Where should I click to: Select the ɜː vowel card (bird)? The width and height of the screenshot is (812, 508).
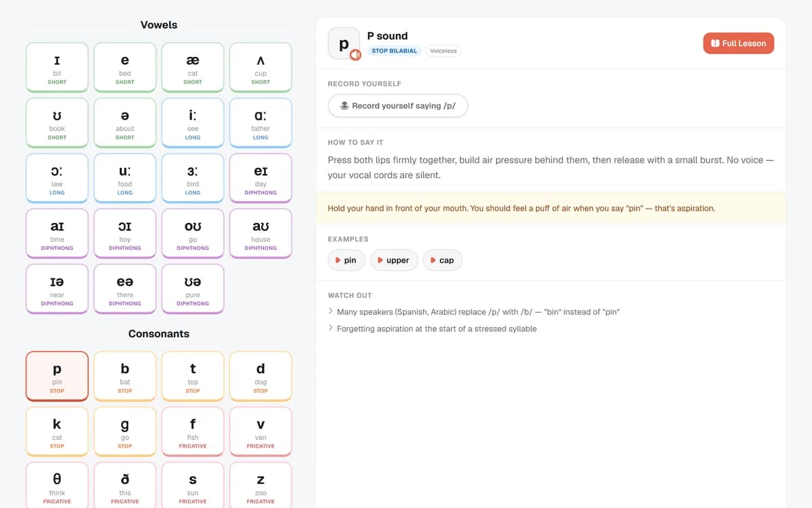pos(193,178)
